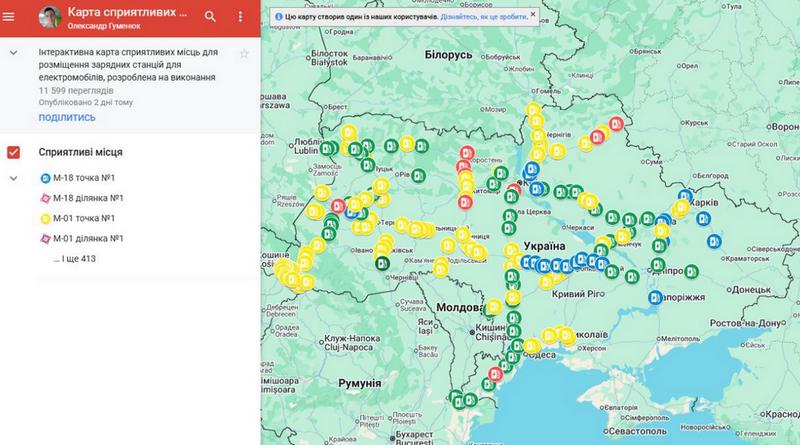Screen dimensions: 800x445
Task: Select list item M-01 точка №1
Action: [x=86, y=218]
